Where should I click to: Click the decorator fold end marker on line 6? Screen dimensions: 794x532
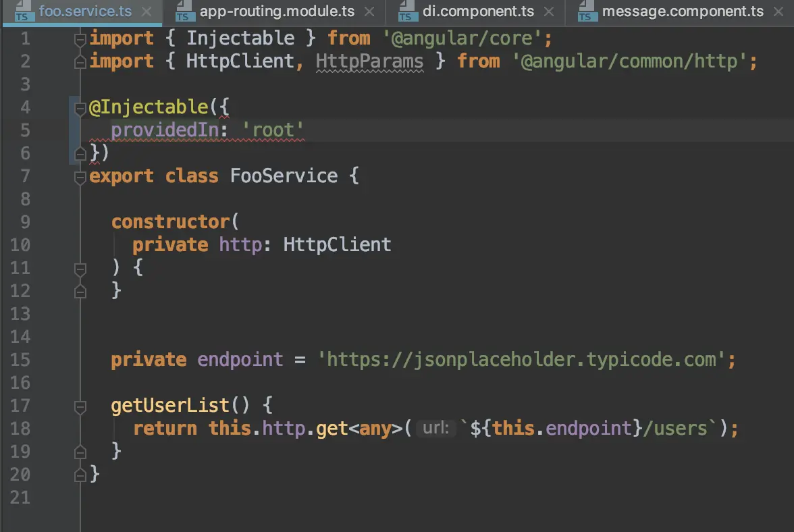80,153
